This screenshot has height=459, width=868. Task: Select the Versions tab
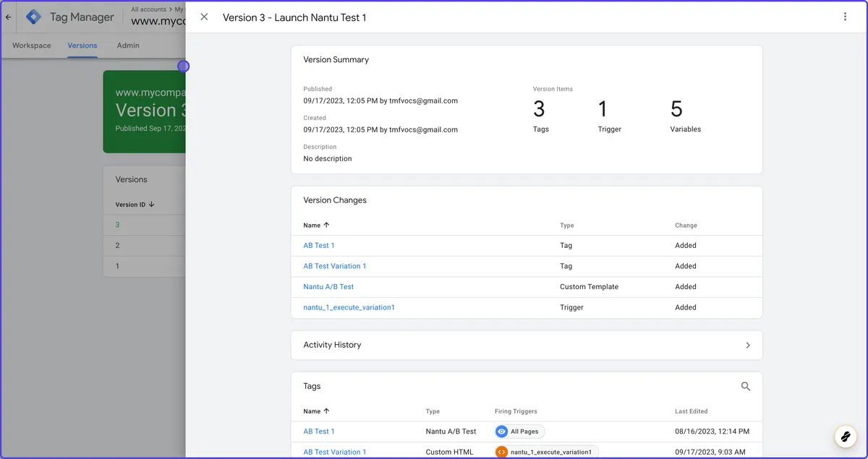click(x=82, y=46)
